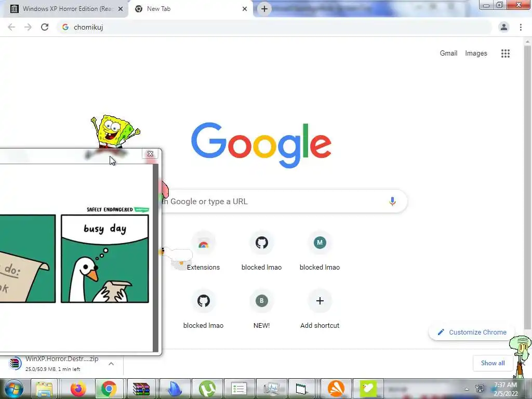The width and height of the screenshot is (532, 399).
Task: Select the Chrome taskbar icon
Action: pyautogui.click(x=109, y=389)
